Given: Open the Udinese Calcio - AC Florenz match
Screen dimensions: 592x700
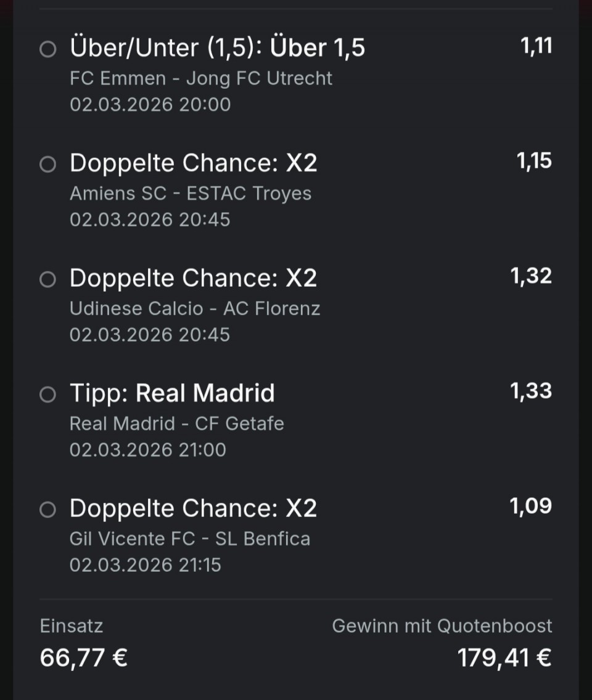Looking at the screenshot, I should click(194, 308).
